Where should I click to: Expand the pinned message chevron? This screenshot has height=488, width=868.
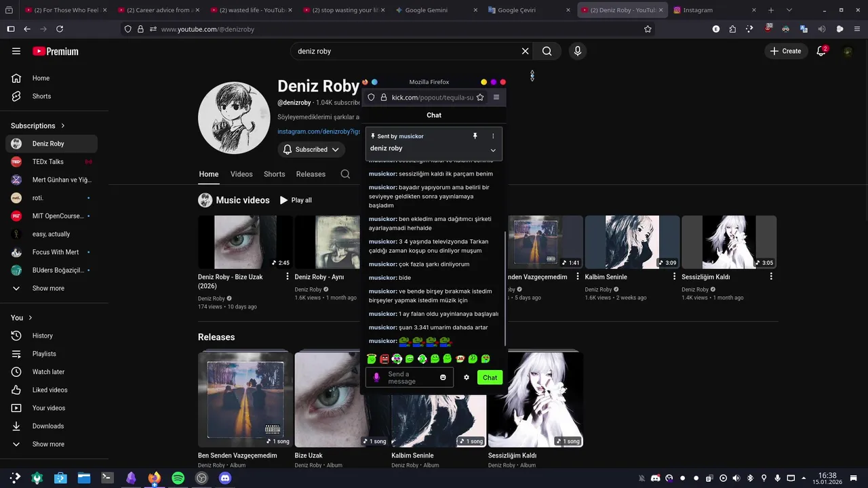point(493,150)
